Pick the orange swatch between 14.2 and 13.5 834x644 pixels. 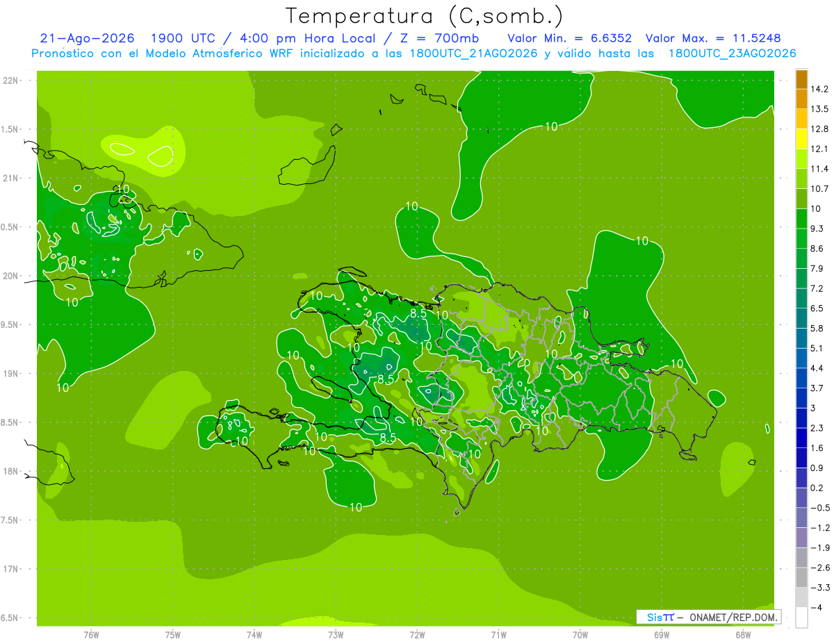tap(801, 99)
